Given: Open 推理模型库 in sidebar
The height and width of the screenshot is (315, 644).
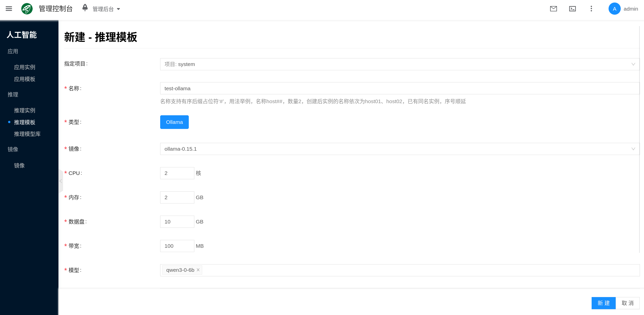Looking at the screenshot, I should [27, 134].
